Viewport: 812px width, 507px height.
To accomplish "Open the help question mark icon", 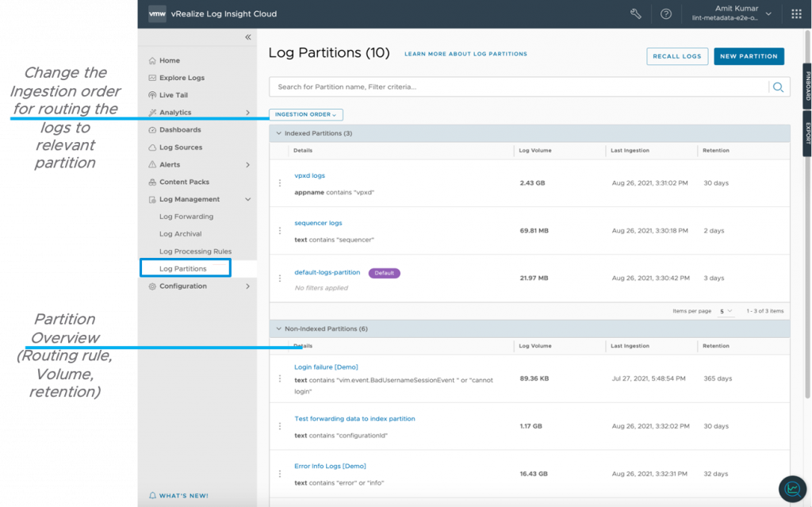I will 666,13.
